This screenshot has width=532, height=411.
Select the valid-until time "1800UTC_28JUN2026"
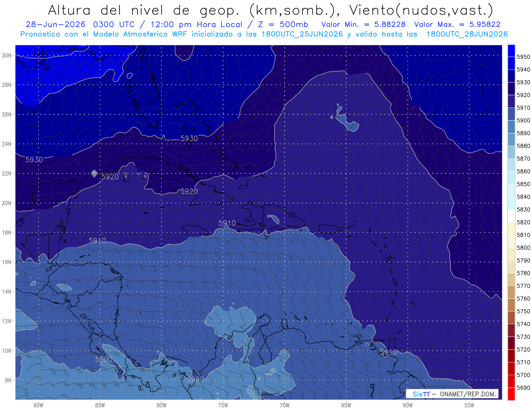pos(467,34)
